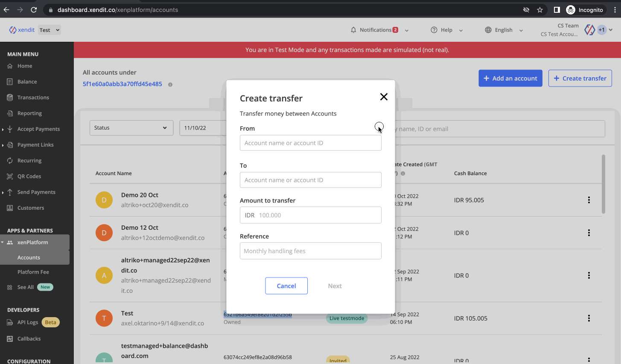Reload the page in browser
Screen dimensions: 621x364
tap(34, 10)
